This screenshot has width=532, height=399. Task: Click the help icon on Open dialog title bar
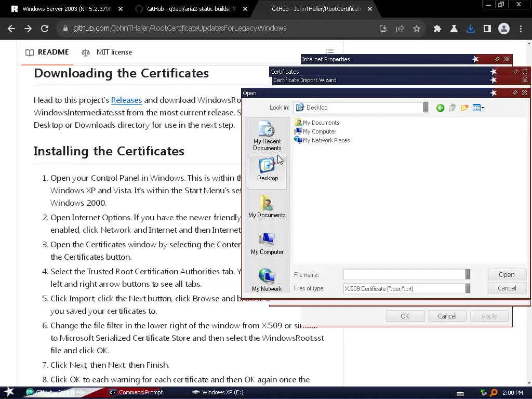coord(515,92)
